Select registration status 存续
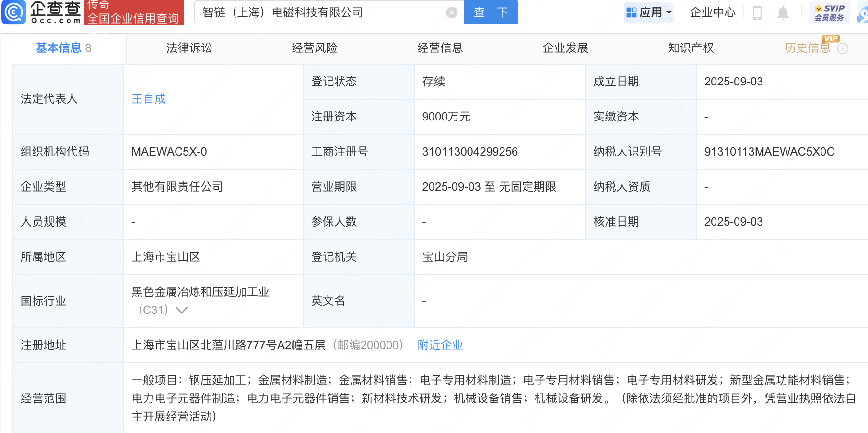This screenshot has height=433, width=868. pyautogui.click(x=434, y=82)
